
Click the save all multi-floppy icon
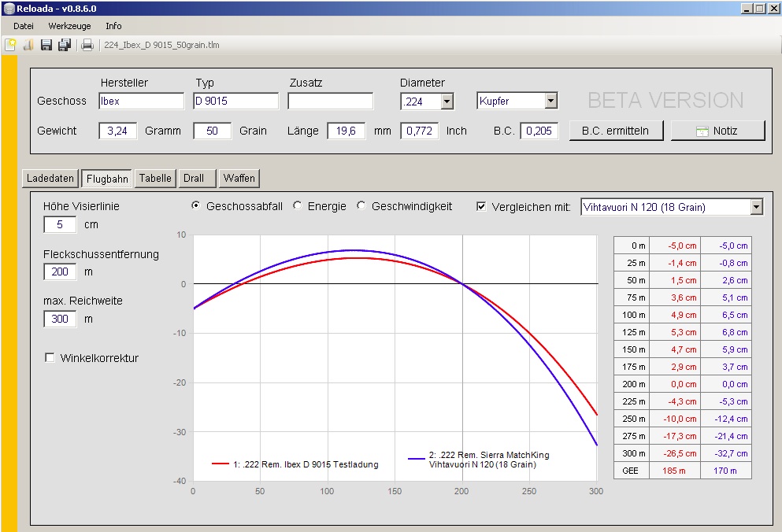click(x=65, y=45)
